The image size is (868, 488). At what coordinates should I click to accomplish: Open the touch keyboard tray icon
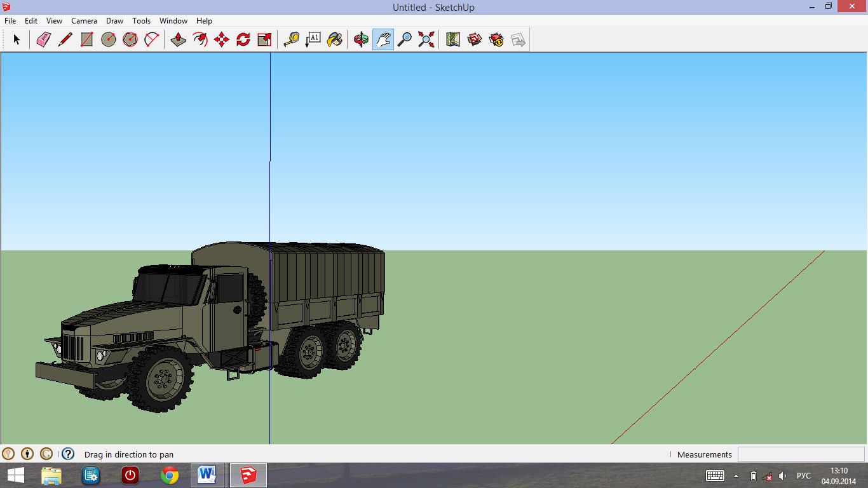coord(715,475)
